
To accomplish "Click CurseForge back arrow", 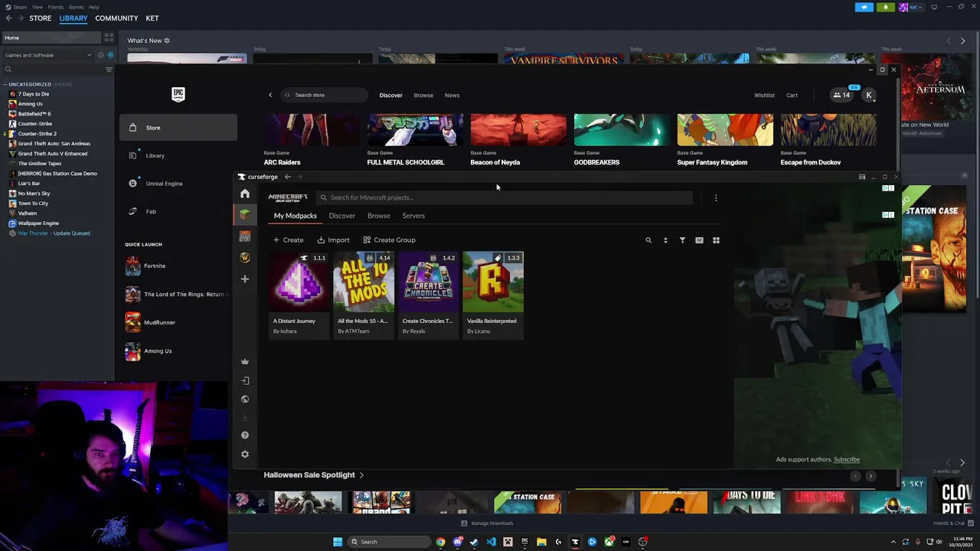I will click(288, 177).
